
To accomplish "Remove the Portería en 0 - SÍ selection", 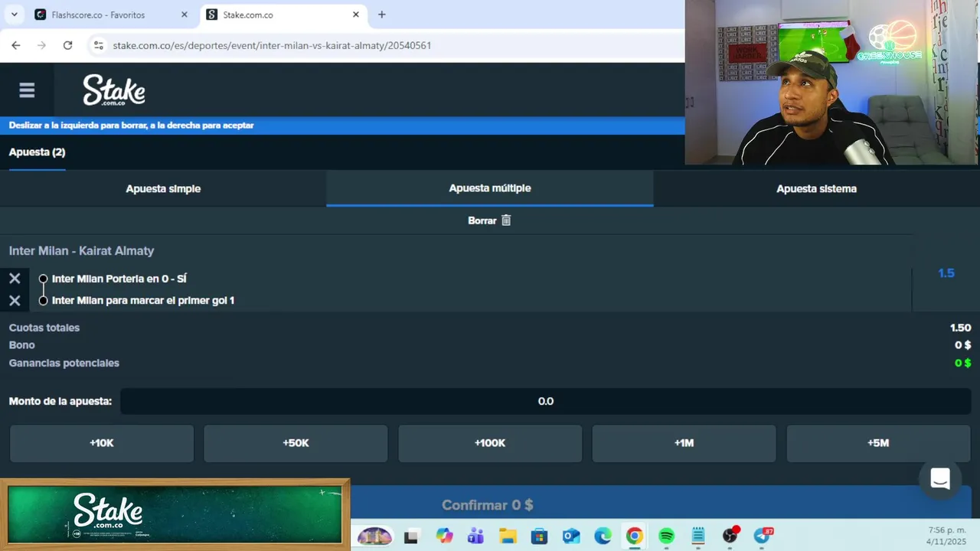I will 15,279.
